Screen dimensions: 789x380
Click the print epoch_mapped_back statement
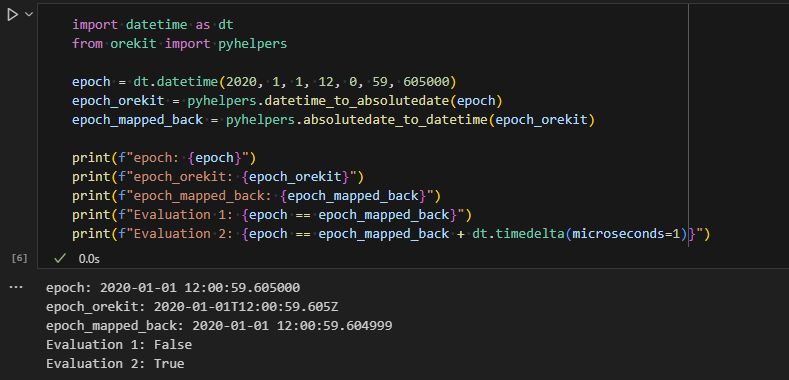[x=256, y=195]
